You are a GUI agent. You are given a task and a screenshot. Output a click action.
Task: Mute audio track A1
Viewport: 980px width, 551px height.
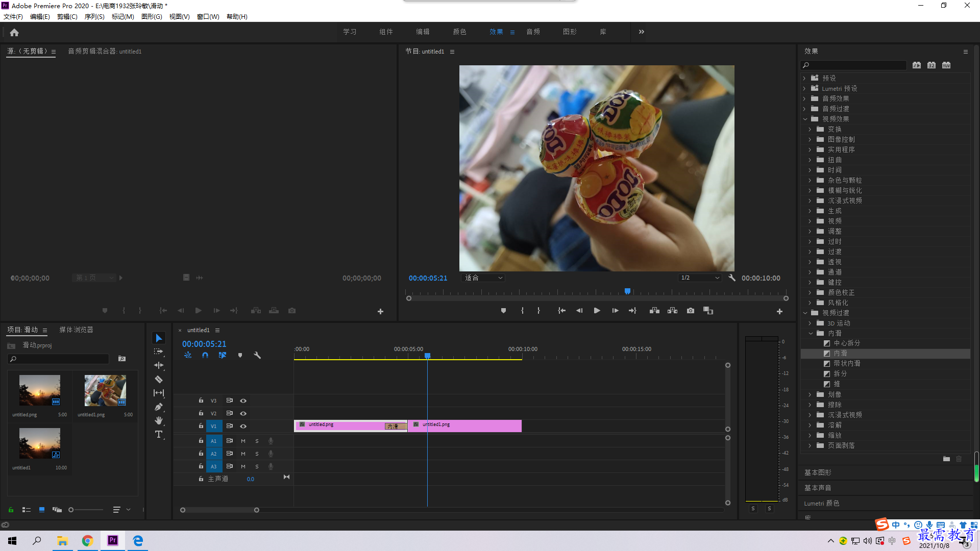point(243,441)
